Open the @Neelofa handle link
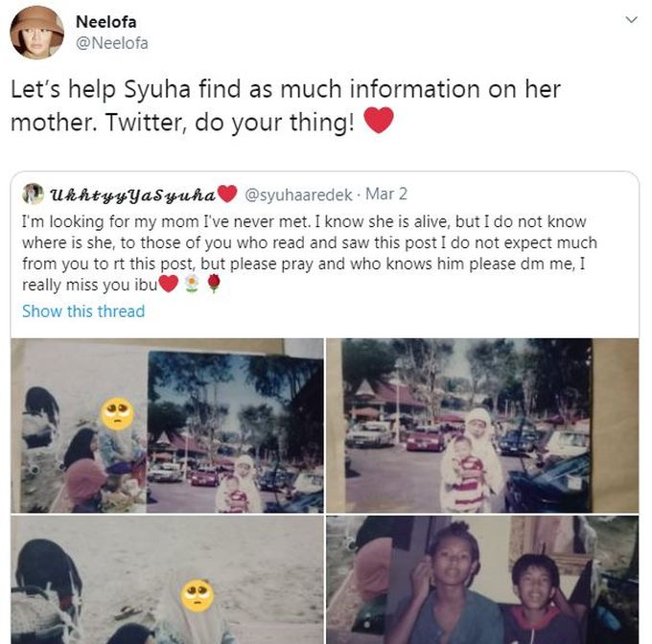 [x=111, y=43]
